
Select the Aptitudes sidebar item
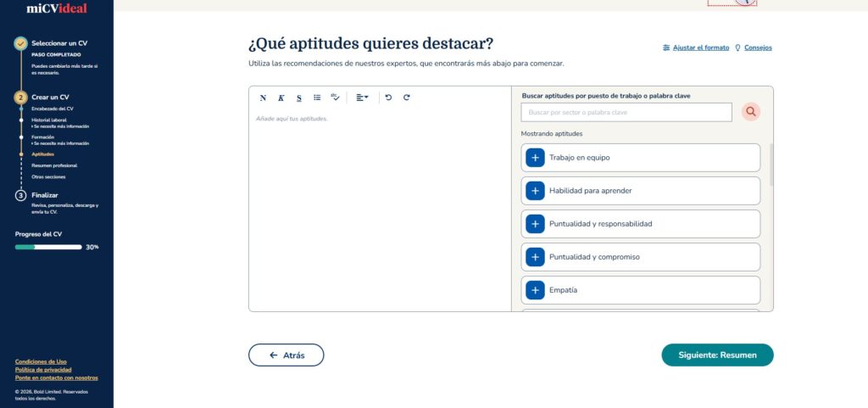42,154
